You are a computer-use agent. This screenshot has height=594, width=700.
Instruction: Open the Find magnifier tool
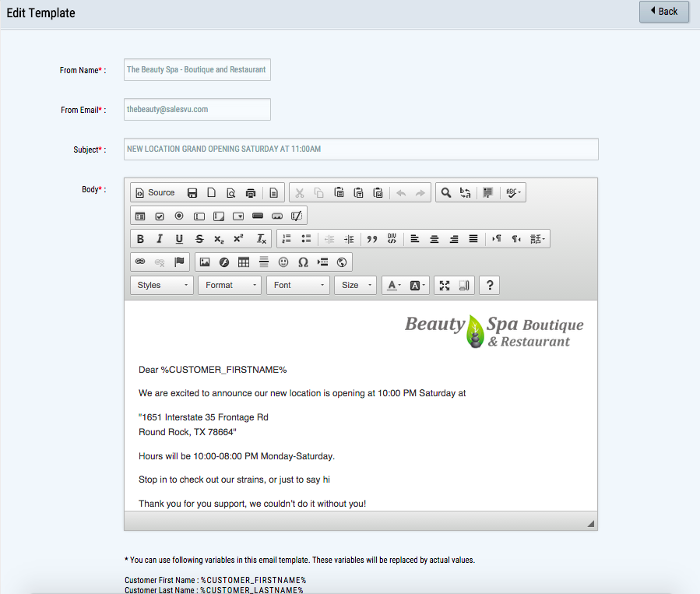point(445,193)
